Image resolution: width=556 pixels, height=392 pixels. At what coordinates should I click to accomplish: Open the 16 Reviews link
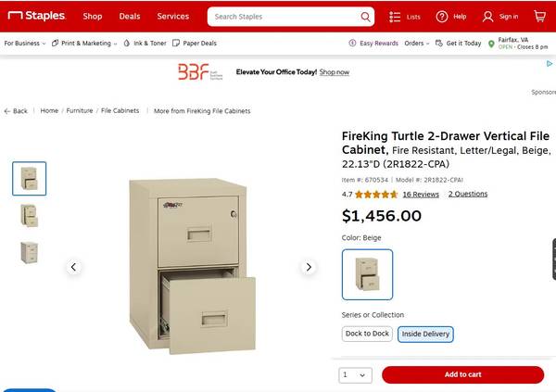point(421,195)
